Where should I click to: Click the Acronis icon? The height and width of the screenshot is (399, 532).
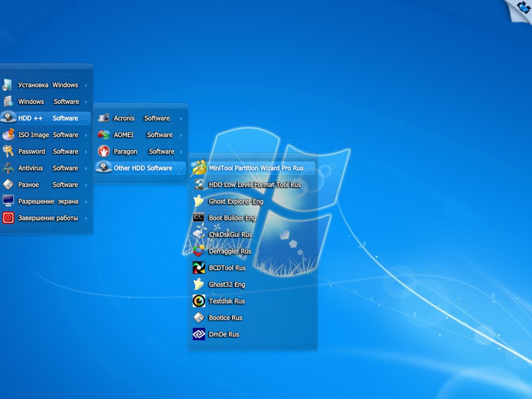pos(103,118)
